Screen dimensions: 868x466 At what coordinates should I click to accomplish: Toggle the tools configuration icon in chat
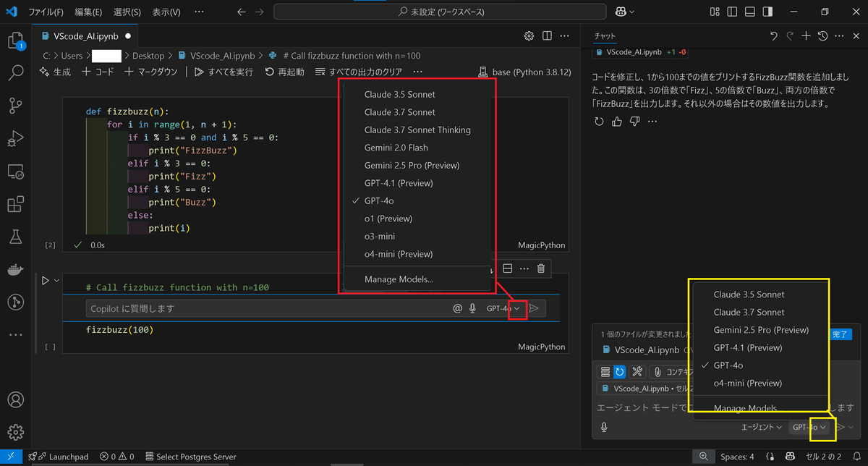click(637, 371)
